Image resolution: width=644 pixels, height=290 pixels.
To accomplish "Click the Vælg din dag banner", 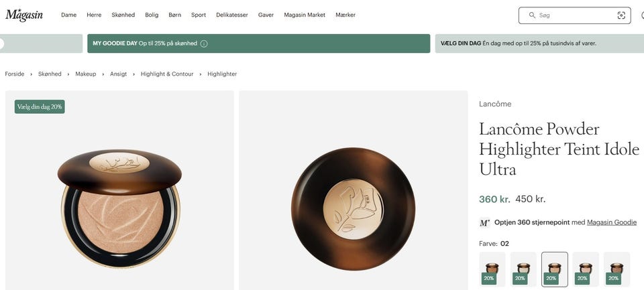I will coord(539,44).
